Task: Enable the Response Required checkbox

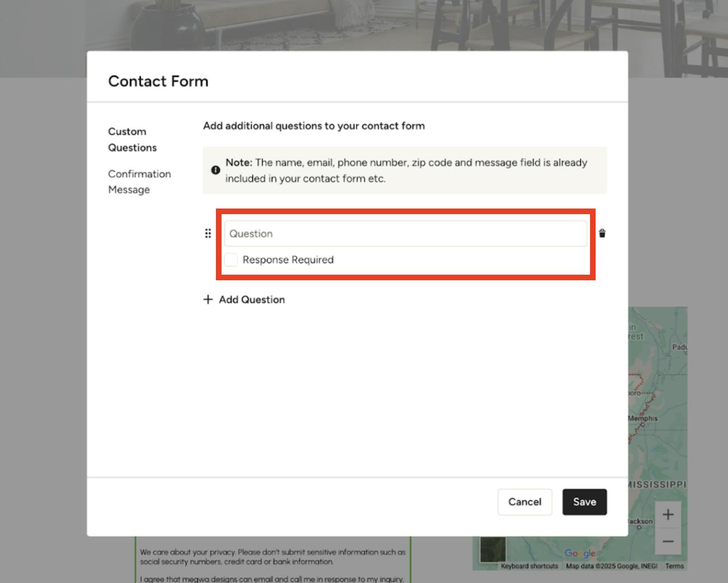Action: pyautogui.click(x=231, y=260)
